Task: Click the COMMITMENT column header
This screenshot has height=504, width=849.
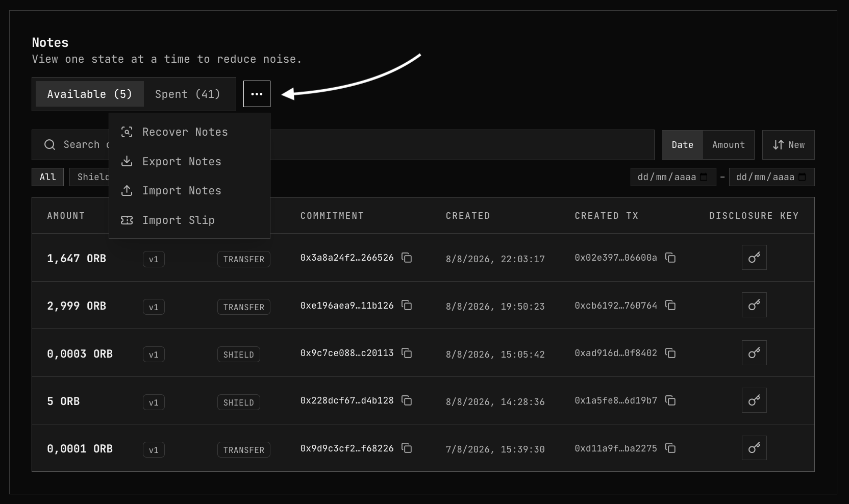Action: pos(332,216)
